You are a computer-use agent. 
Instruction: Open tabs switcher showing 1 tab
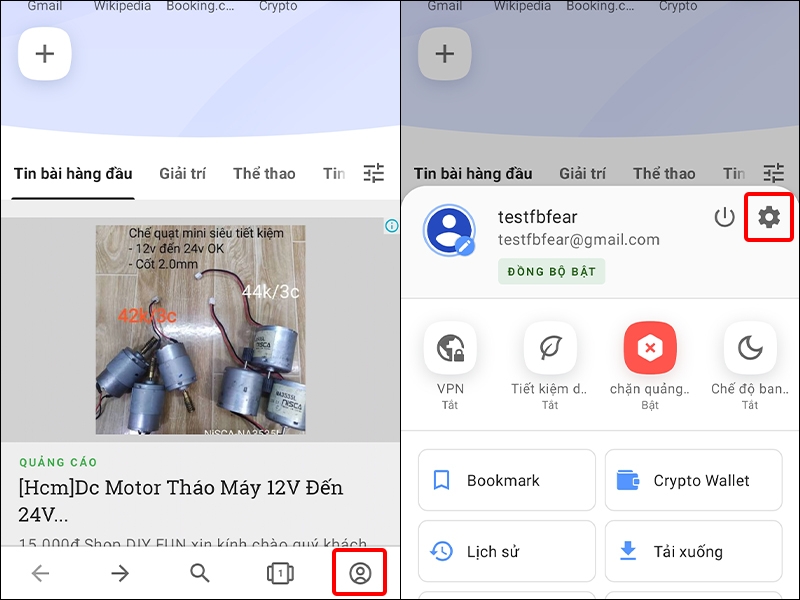(280, 573)
